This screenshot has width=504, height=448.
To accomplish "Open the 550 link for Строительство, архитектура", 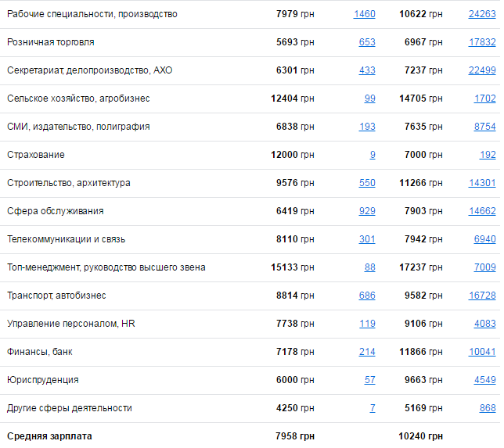I will click(x=366, y=183).
